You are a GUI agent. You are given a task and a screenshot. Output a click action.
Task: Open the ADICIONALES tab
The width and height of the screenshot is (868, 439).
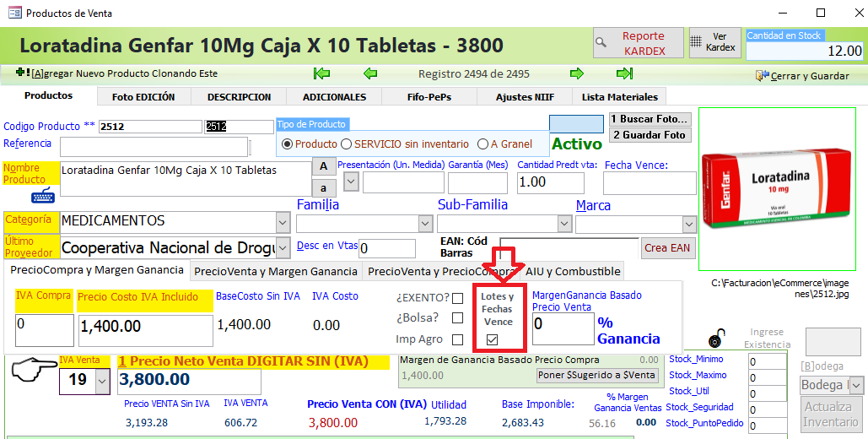pyautogui.click(x=334, y=97)
